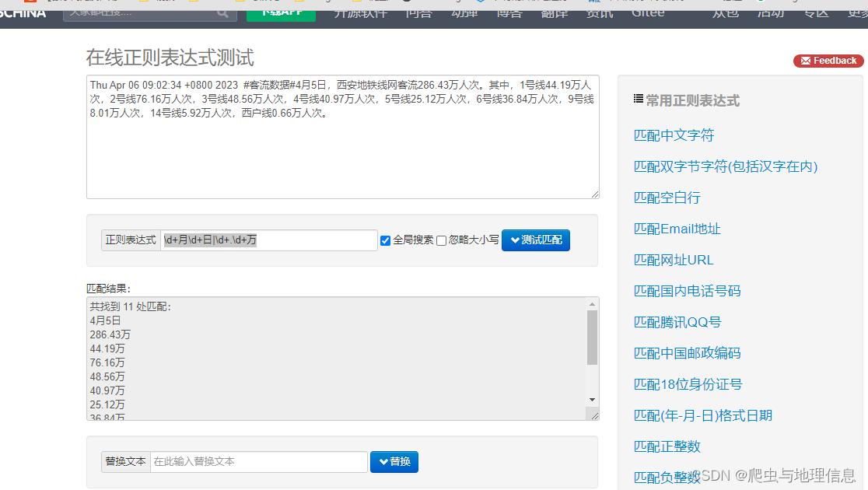Open Gitee from the navigation bar
The width and height of the screenshot is (868, 490).
648,12
